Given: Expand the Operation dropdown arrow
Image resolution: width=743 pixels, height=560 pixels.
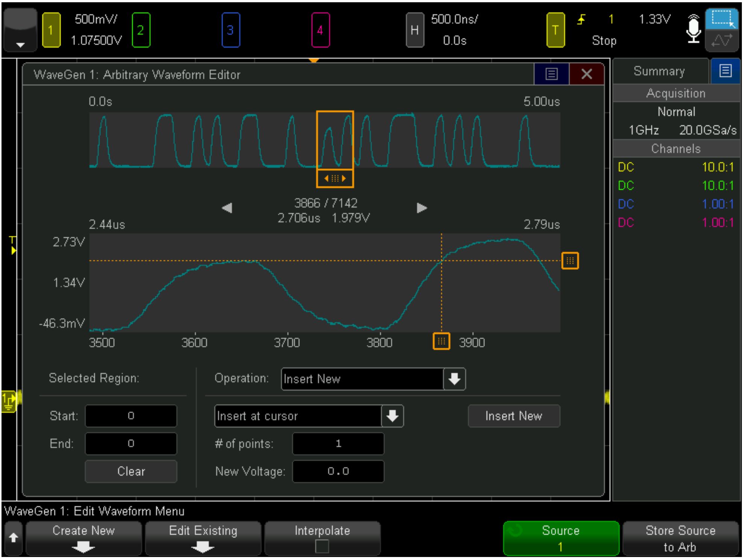Looking at the screenshot, I should coord(454,379).
